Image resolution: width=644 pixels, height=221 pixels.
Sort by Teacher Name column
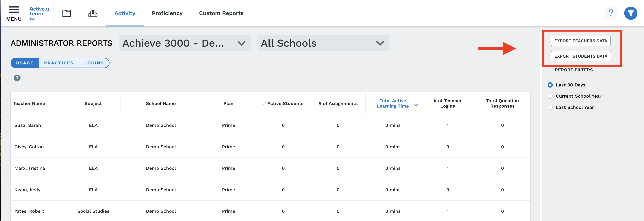(29, 104)
